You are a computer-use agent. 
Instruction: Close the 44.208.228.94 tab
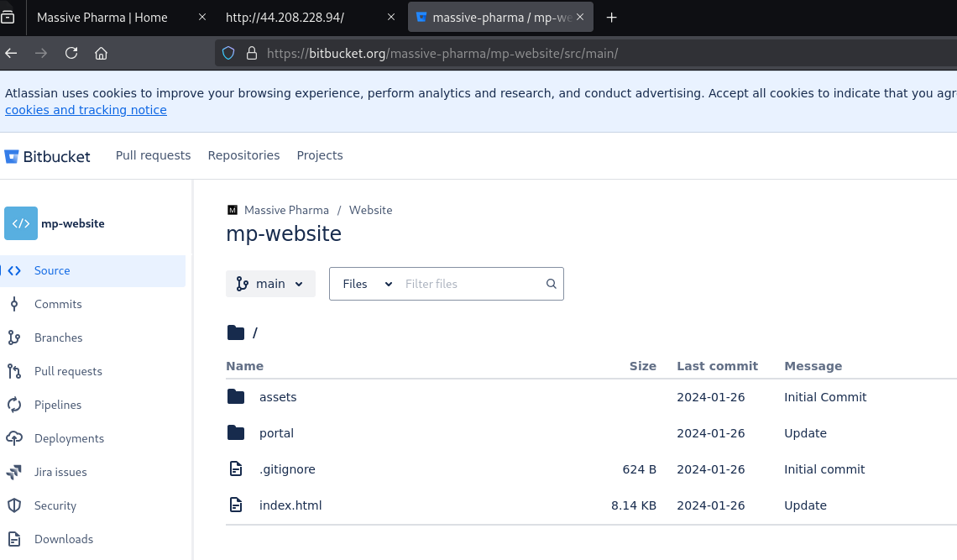point(391,18)
